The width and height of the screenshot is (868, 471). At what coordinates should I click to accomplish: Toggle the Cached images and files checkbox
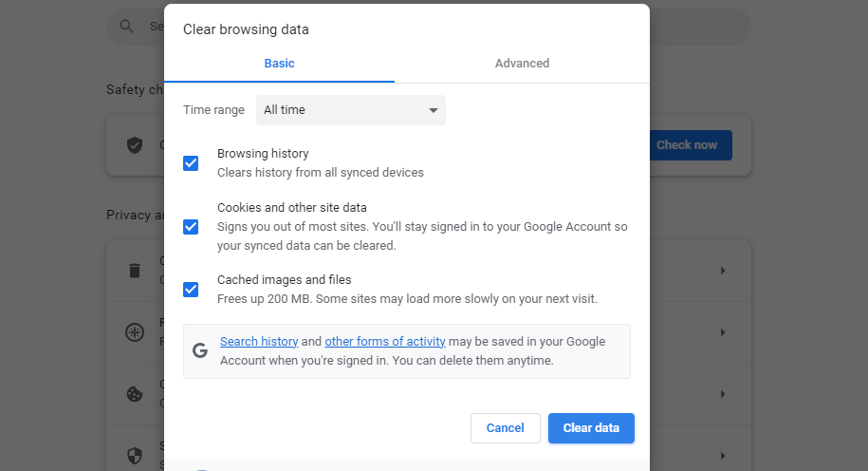[x=191, y=290]
